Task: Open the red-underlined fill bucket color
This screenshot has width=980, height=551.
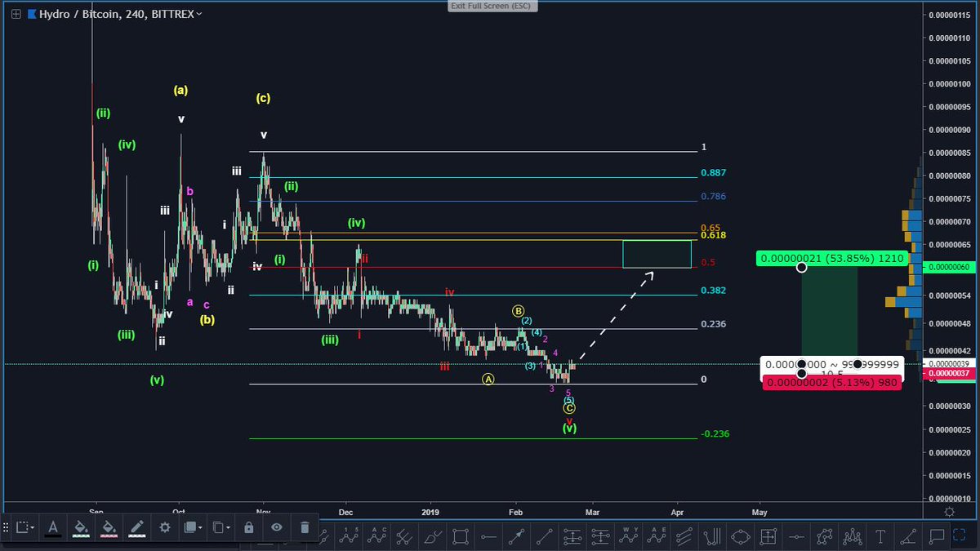Action: (109, 527)
